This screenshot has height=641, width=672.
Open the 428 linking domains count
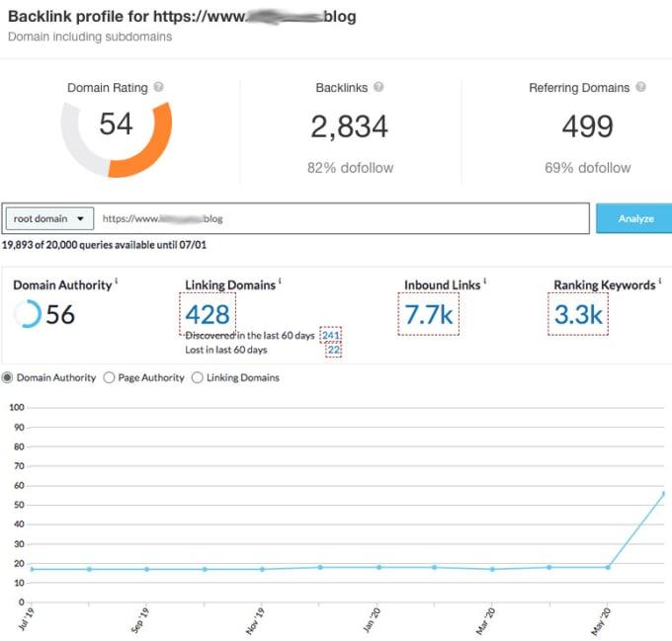tap(208, 315)
